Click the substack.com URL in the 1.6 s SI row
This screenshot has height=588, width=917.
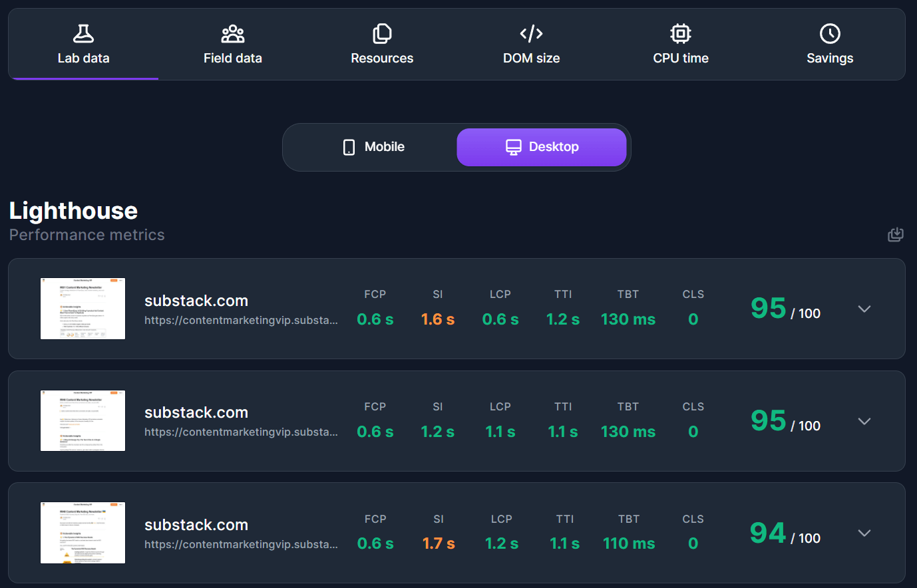pos(241,320)
